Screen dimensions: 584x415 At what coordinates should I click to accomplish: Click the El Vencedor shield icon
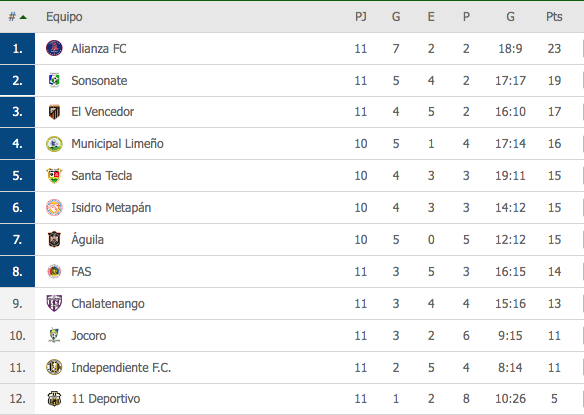54,112
